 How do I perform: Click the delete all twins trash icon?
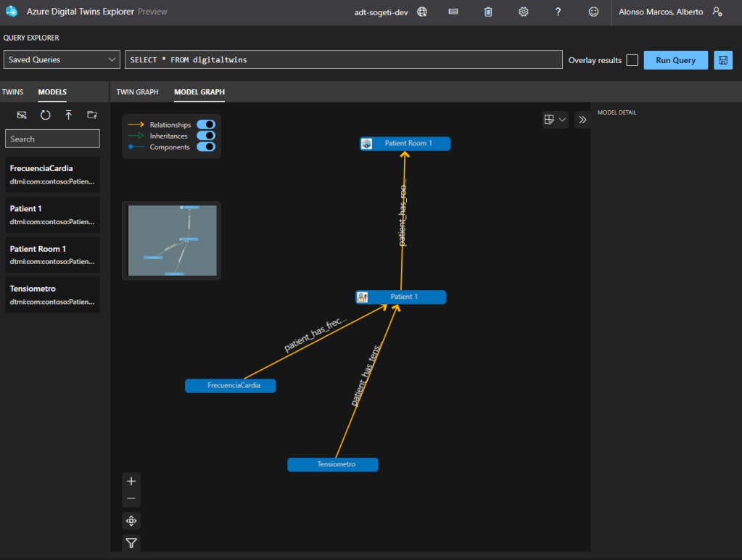(488, 12)
